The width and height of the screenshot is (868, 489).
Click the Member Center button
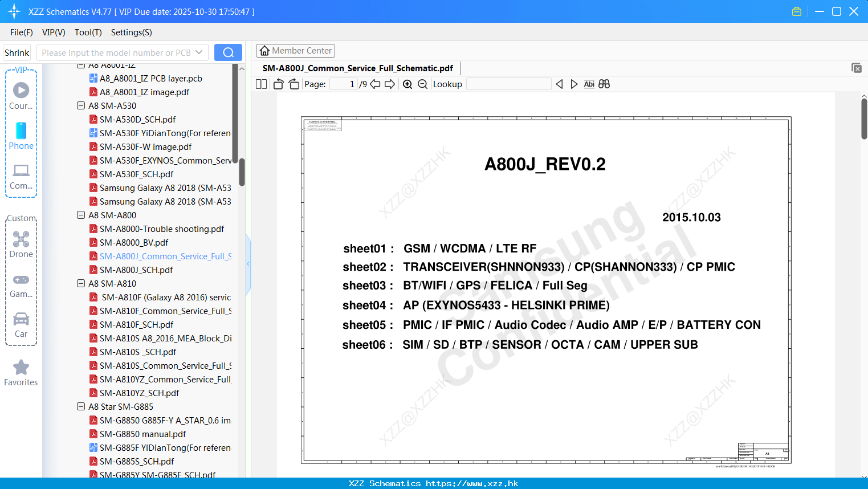295,50
